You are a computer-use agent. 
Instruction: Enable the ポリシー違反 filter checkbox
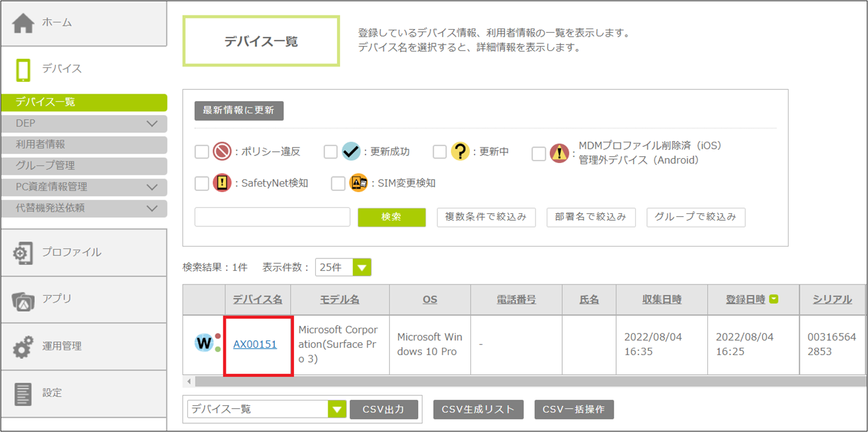pyautogui.click(x=202, y=152)
